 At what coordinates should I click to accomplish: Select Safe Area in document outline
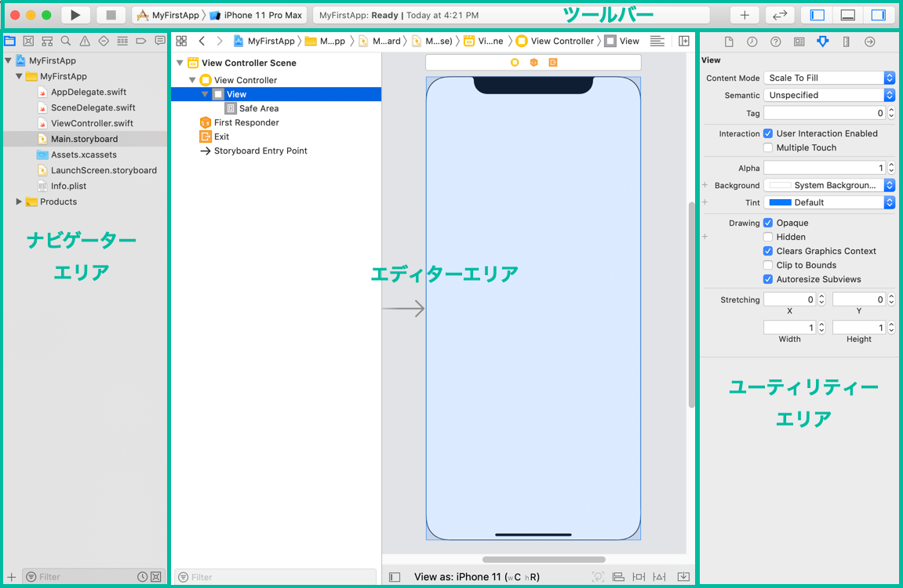(258, 108)
